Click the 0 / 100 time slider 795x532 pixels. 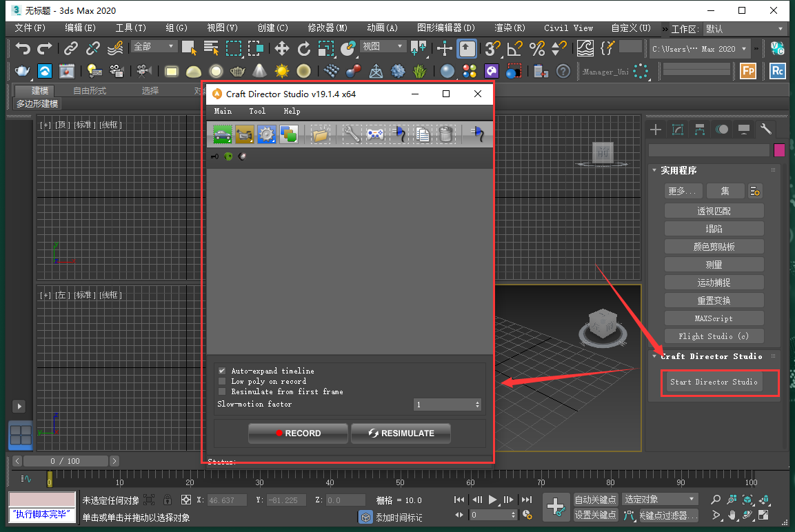(66, 461)
